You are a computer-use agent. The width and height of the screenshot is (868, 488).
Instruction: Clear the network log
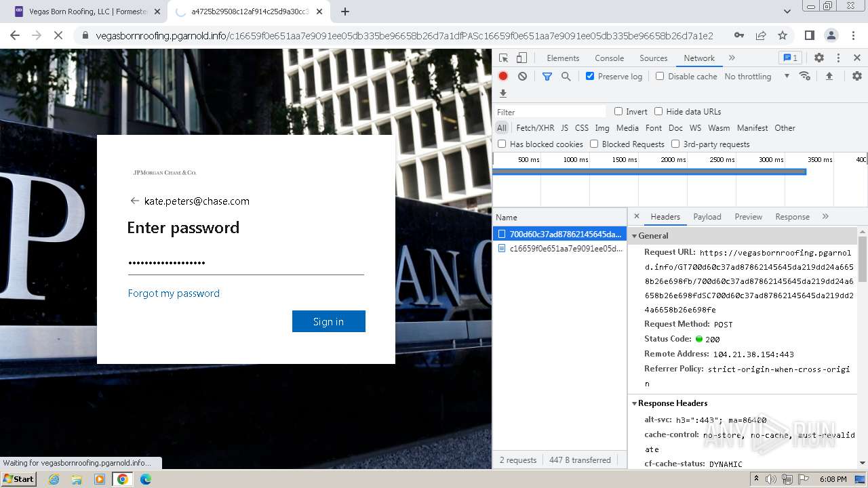tap(522, 77)
